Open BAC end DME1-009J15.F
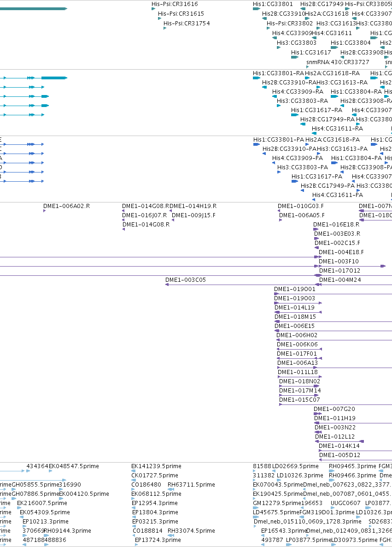 193,215
